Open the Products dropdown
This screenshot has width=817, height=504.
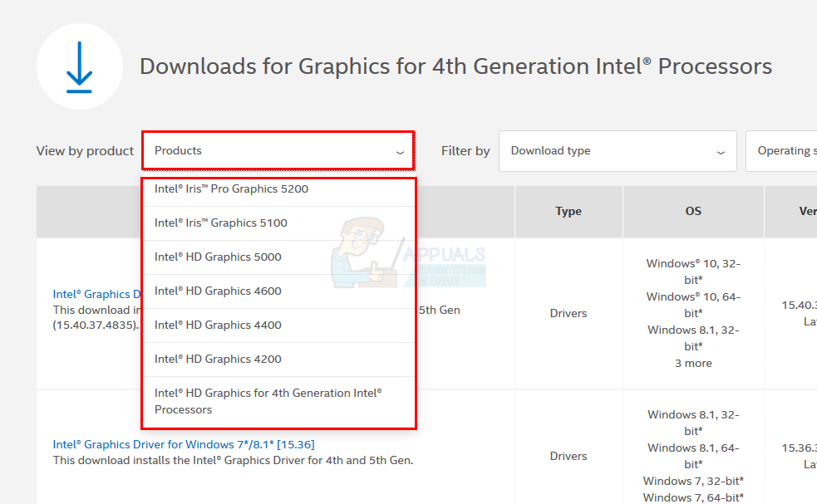point(278,150)
